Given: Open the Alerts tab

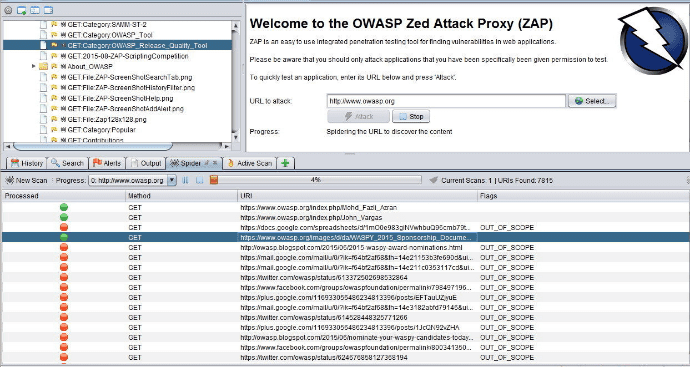Looking at the screenshot, I should tap(106, 163).
